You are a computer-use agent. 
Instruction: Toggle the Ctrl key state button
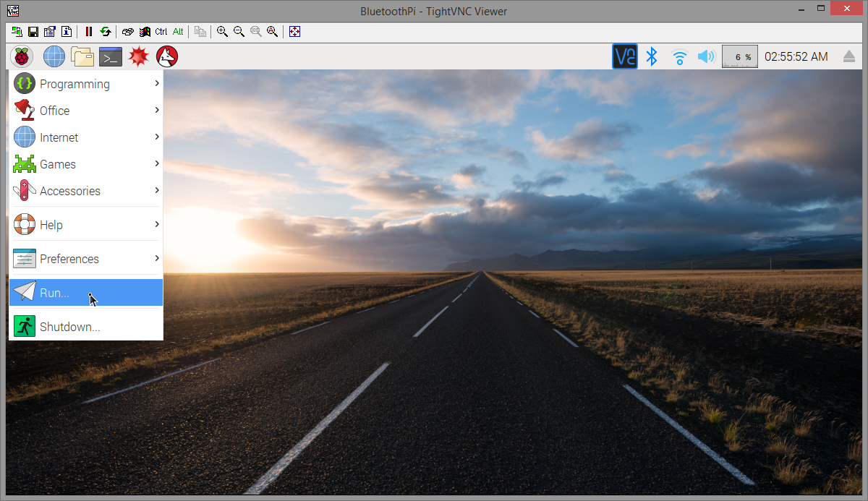click(161, 32)
